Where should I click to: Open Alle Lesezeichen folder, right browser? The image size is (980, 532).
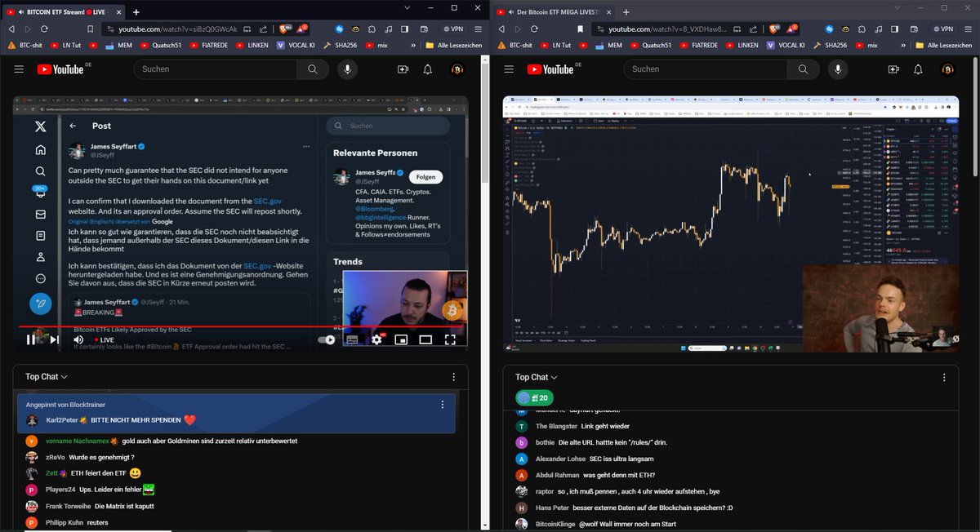[944, 46]
